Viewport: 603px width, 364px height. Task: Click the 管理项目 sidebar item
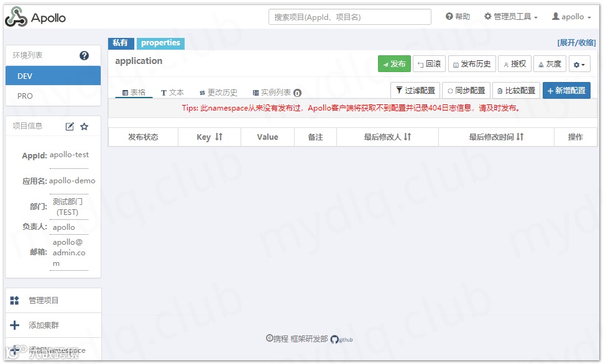(x=53, y=300)
